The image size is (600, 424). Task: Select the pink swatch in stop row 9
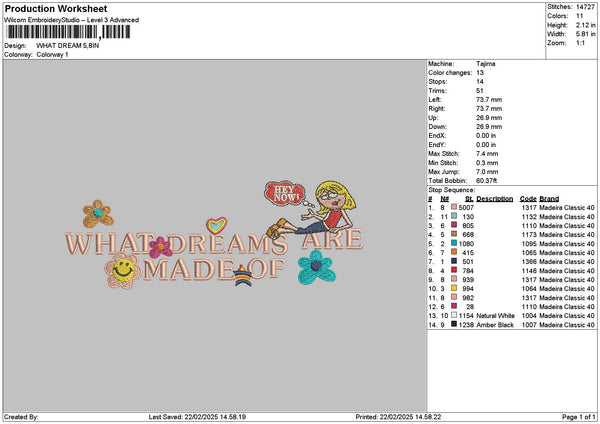pos(454,279)
